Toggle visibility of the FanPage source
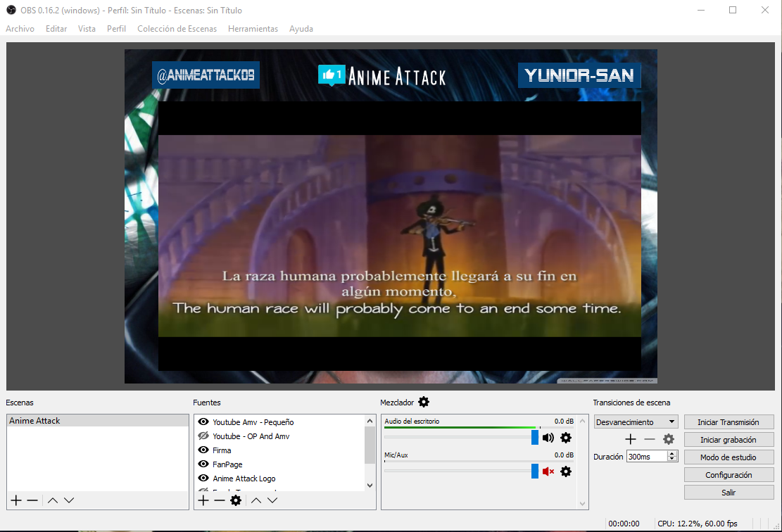Image resolution: width=782 pixels, height=532 pixels. coord(203,464)
